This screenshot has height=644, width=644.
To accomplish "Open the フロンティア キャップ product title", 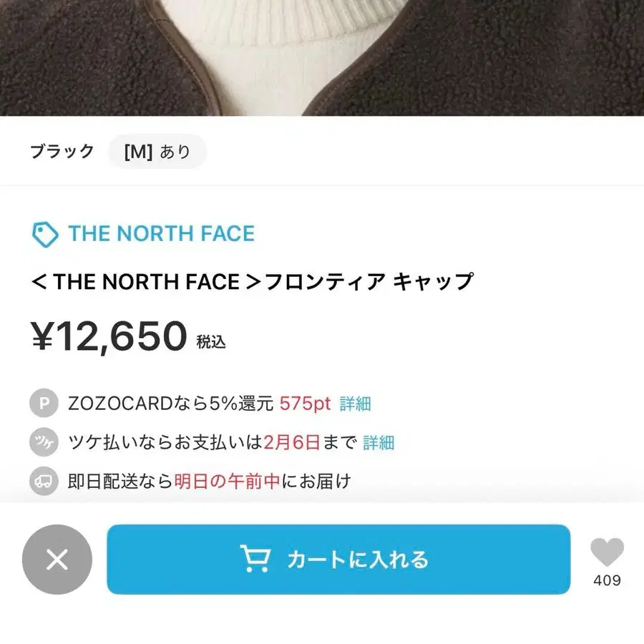I will coord(254,281).
